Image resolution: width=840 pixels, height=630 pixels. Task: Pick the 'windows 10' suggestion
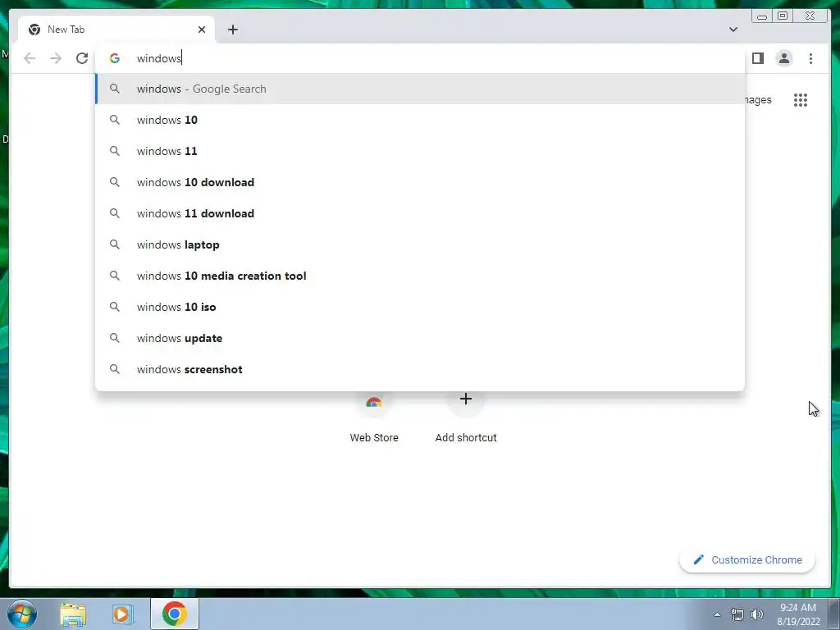tap(421, 120)
